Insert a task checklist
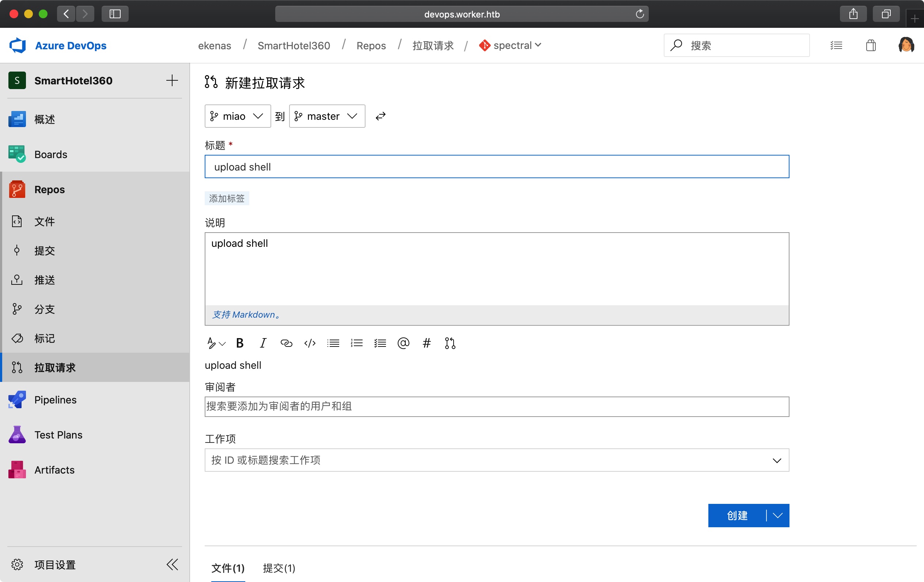The image size is (924, 582). (x=380, y=343)
